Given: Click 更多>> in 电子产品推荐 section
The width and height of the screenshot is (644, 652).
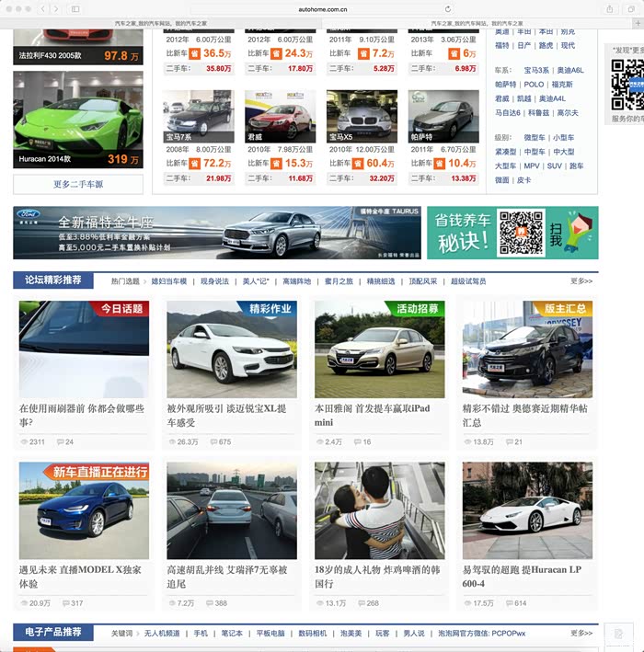Looking at the screenshot, I should click(x=581, y=634).
